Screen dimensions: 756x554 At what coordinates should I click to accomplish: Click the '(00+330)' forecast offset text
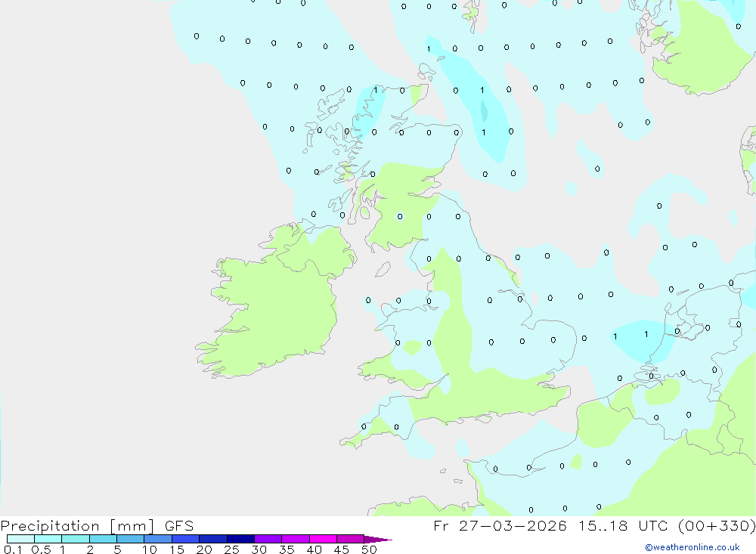(x=717, y=525)
